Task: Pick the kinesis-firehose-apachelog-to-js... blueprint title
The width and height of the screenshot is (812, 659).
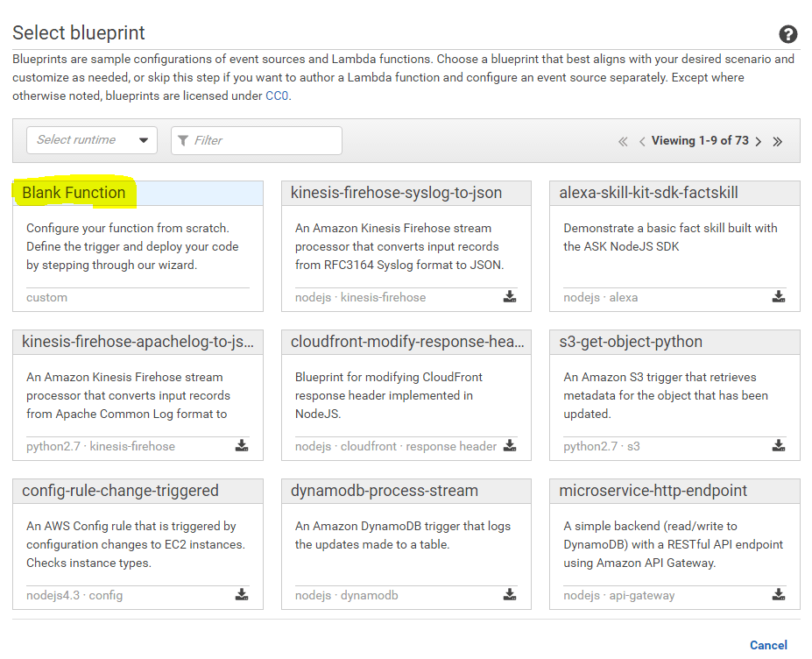Action: click(138, 342)
